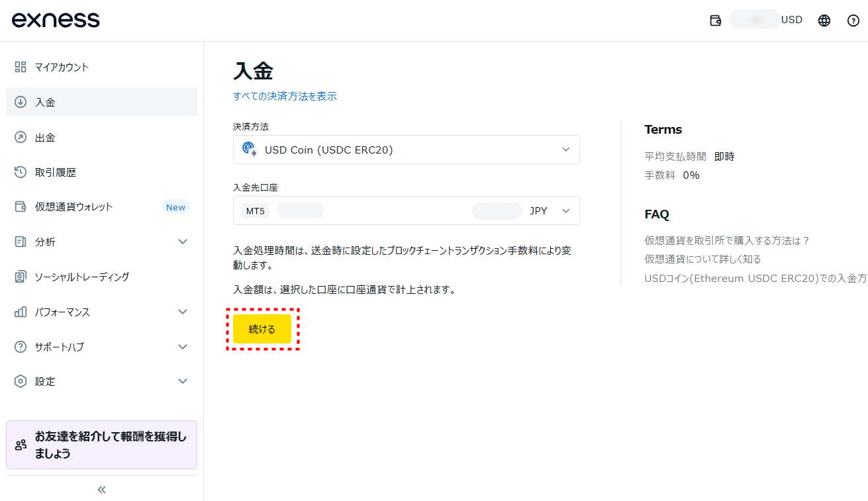Open FAQ 仮想通貨について詳しく知る

pyautogui.click(x=702, y=259)
